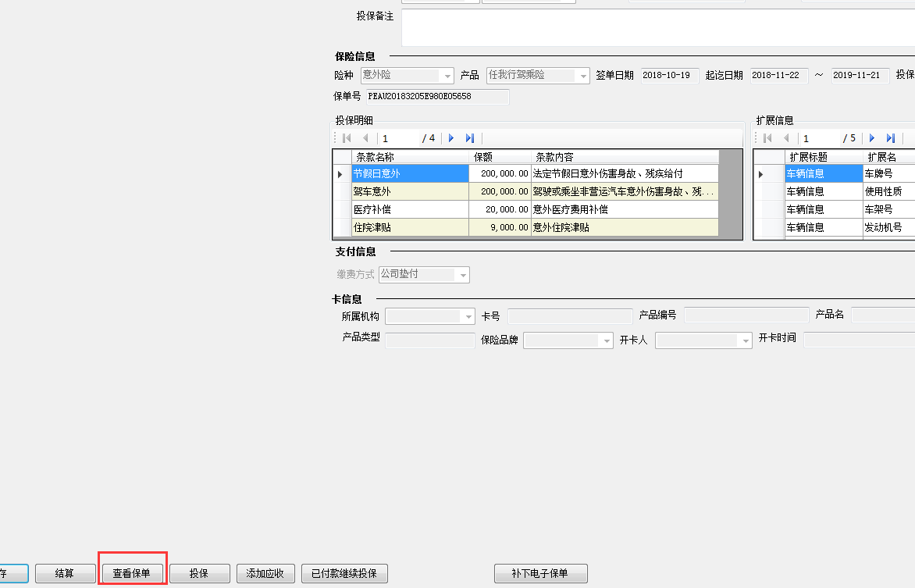915x588 pixels.
Task: Click the 补下电子保单 button
Action: [540, 573]
